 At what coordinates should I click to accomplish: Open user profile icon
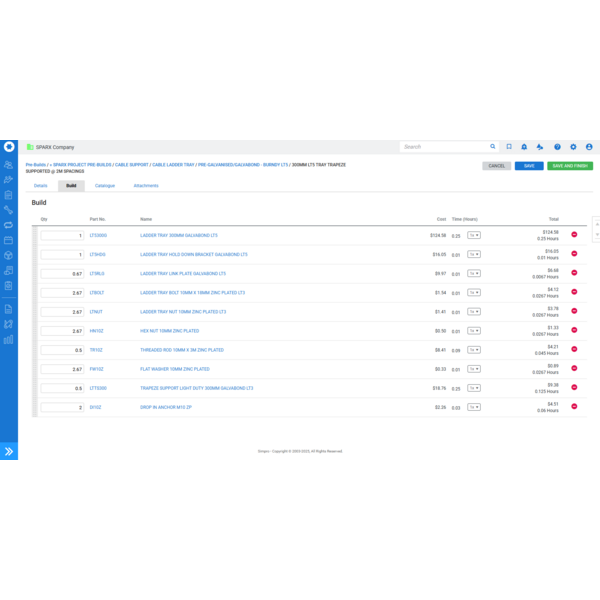589,147
